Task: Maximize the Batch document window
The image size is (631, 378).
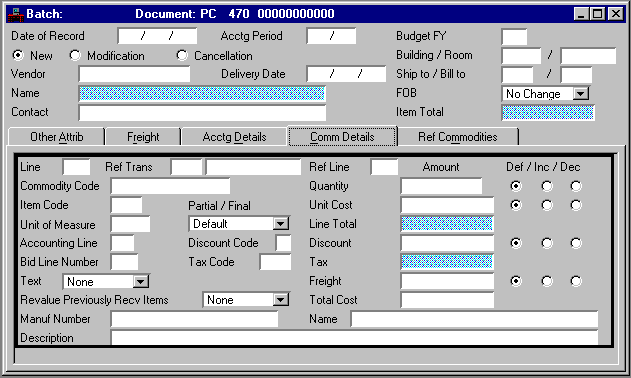Action: click(x=598, y=14)
